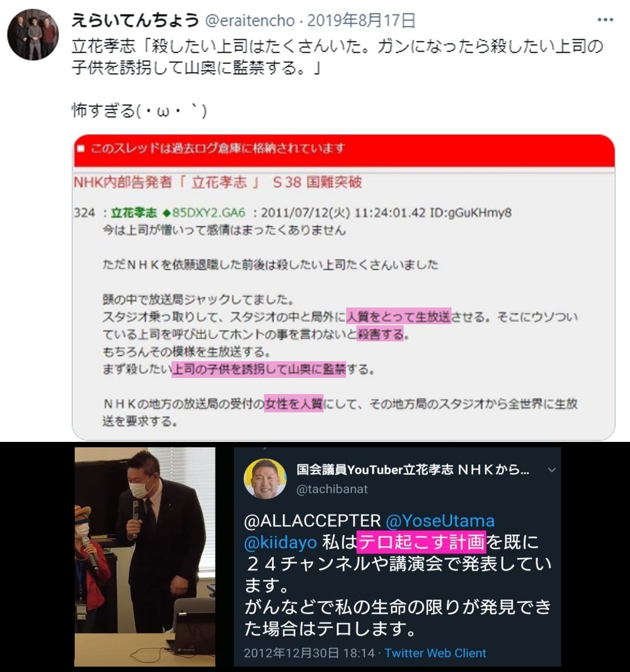Click the 国会議員YouTuber立花孝志 account name

pyautogui.click(x=412, y=470)
